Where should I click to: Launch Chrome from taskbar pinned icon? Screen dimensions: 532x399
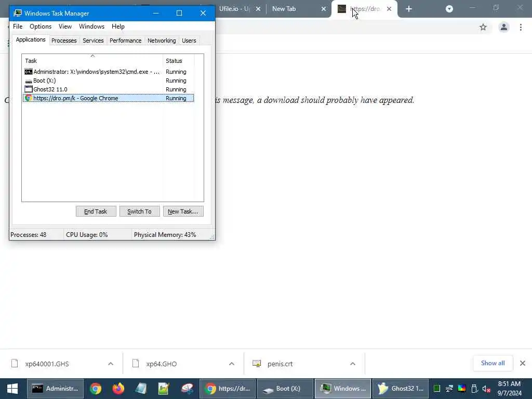coord(96,389)
